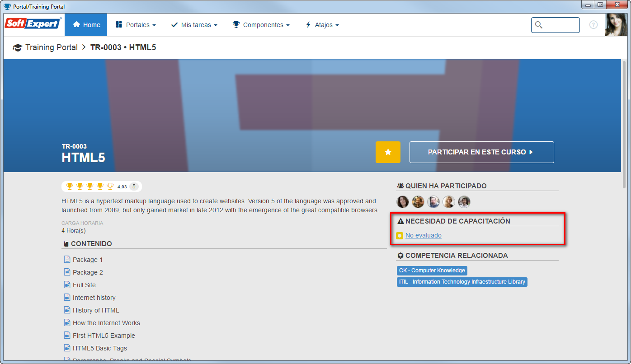Image resolution: width=631 pixels, height=364 pixels.
Task: Open History of HTML content item
Action: [x=96, y=310]
